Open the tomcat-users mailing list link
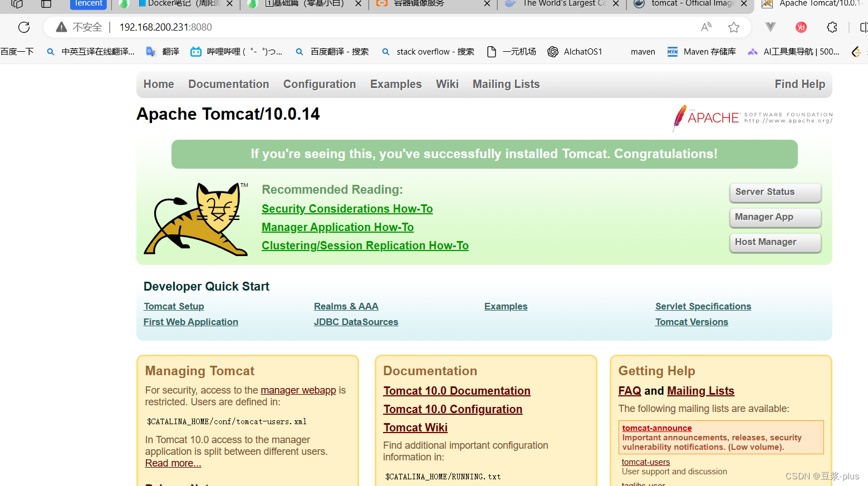The height and width of the screenshot is (486, 868). point(645,462)
